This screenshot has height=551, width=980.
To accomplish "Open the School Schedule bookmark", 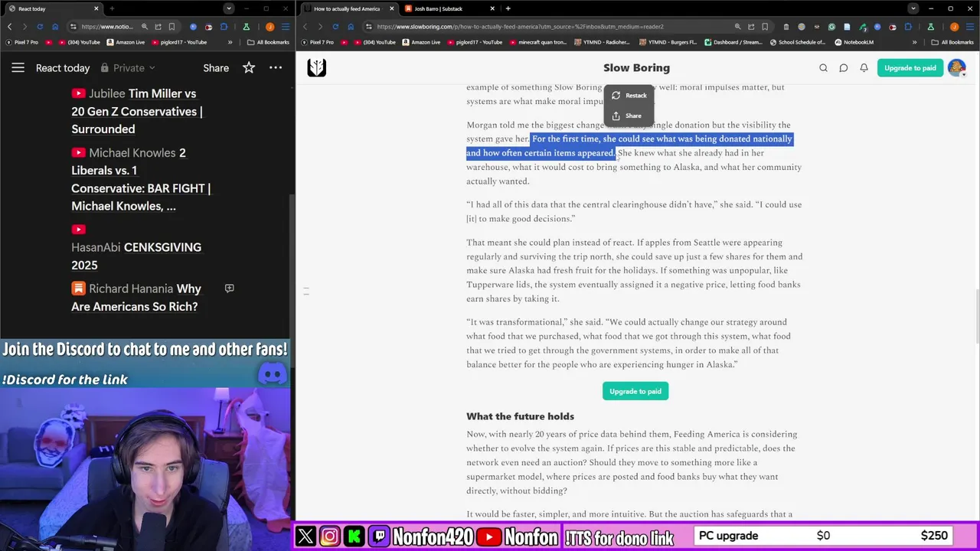I will coord(798,42).
